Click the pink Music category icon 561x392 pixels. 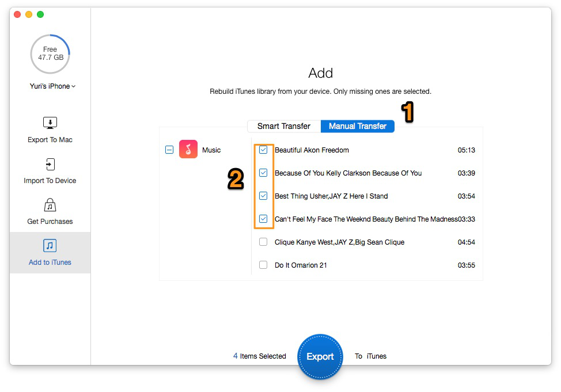(x=188, y=149)
